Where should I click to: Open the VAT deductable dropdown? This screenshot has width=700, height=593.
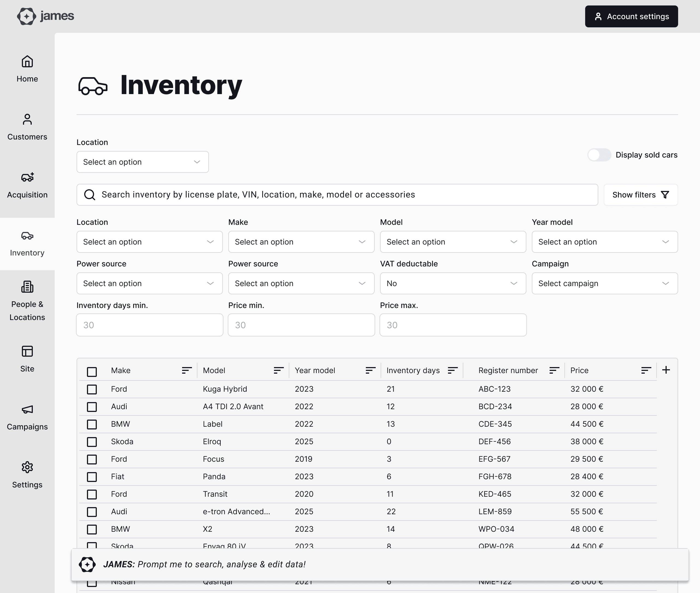click(x=453, y=283)
